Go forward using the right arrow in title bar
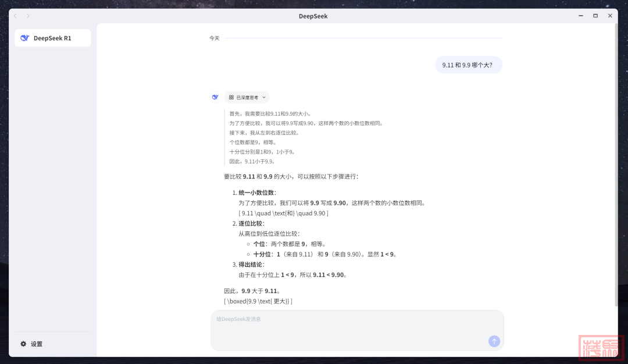 [x=28, y=16]
